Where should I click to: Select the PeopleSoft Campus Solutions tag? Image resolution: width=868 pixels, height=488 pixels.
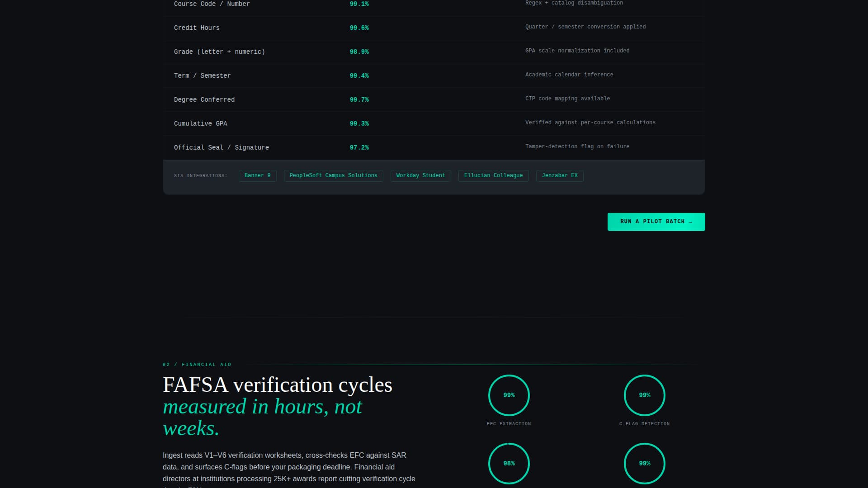(x=333, y=176)
